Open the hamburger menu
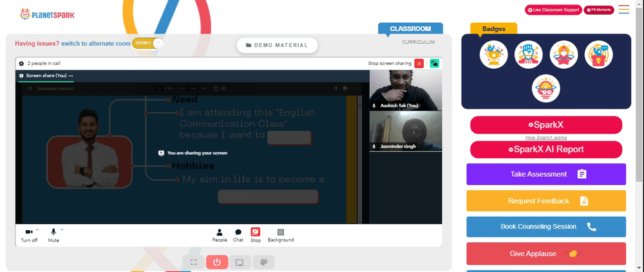Screen dimensions: 644x272 624,10
